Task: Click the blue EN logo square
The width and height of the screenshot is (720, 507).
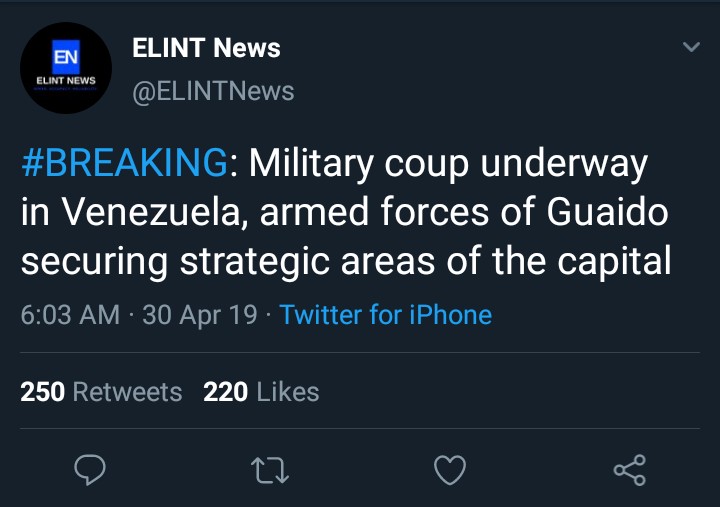Action: click(66, 56)
